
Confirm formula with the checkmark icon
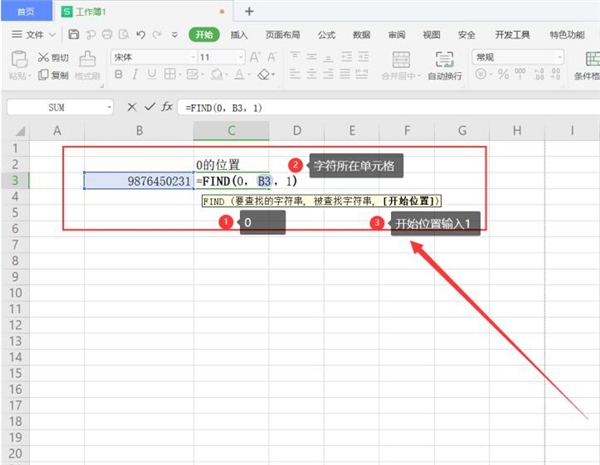149,106
